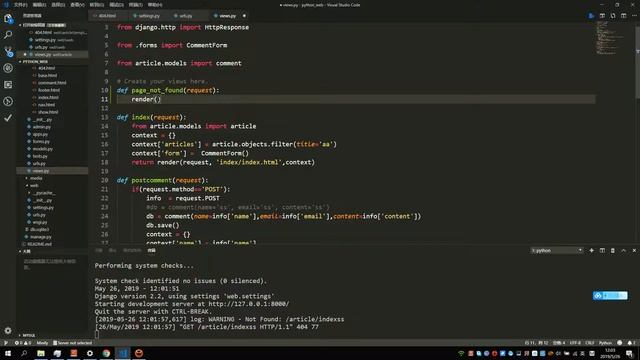Open the More Actions ellipsis in the editor toolbar

634,16
